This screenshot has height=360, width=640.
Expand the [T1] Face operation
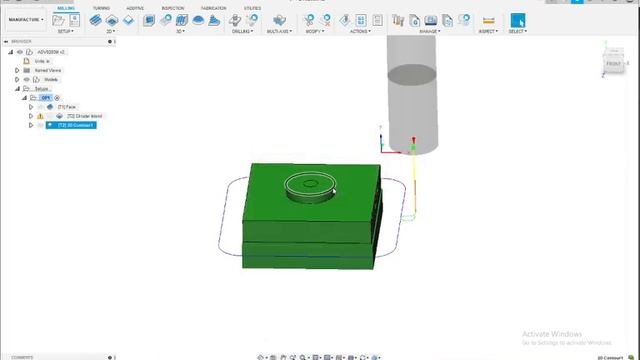click(x=31, y=107)
